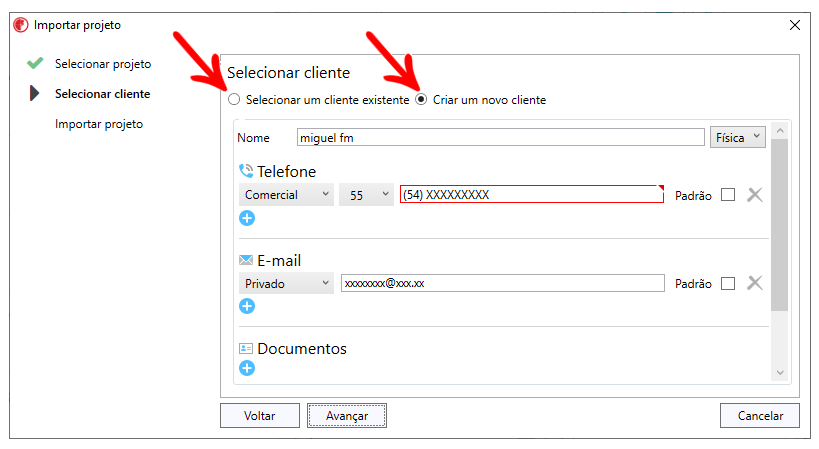Click the scroll down arrow in client form
Viewport: 819px width, 449px height.
coord(780,373)
